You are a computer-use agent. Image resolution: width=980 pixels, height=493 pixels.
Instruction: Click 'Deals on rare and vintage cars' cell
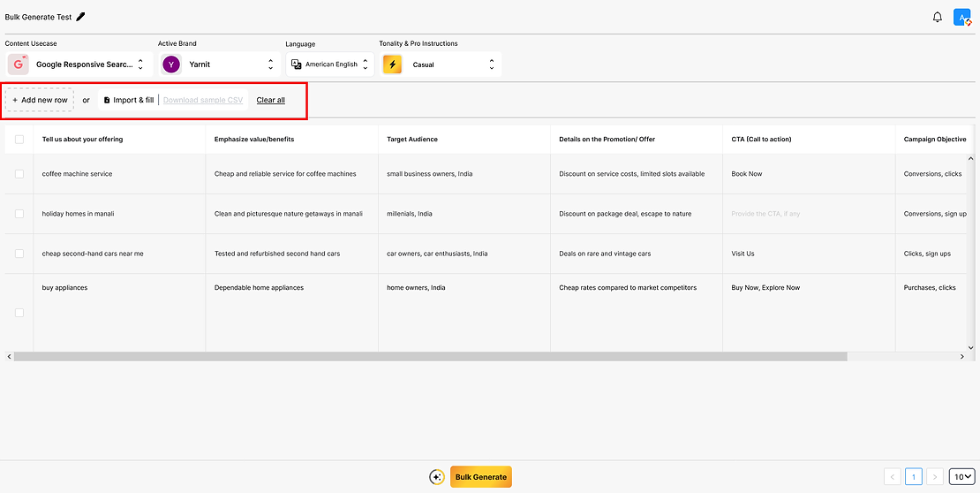[x=637, y=254]
